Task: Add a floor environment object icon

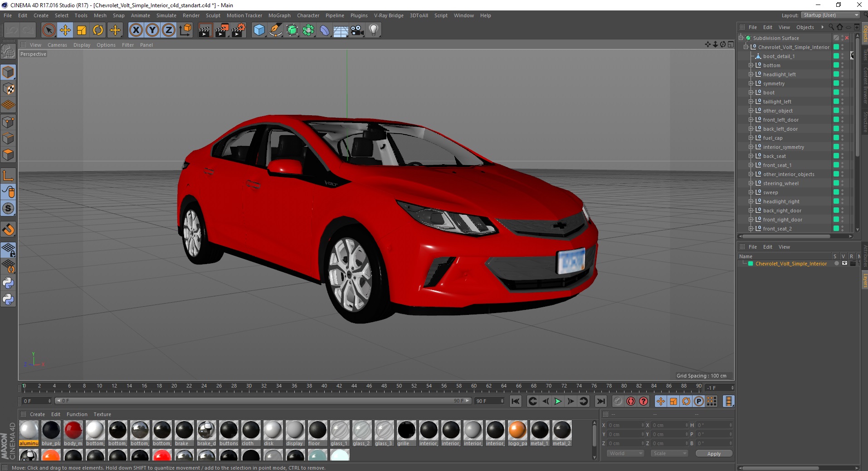Action: click(341, 30)
